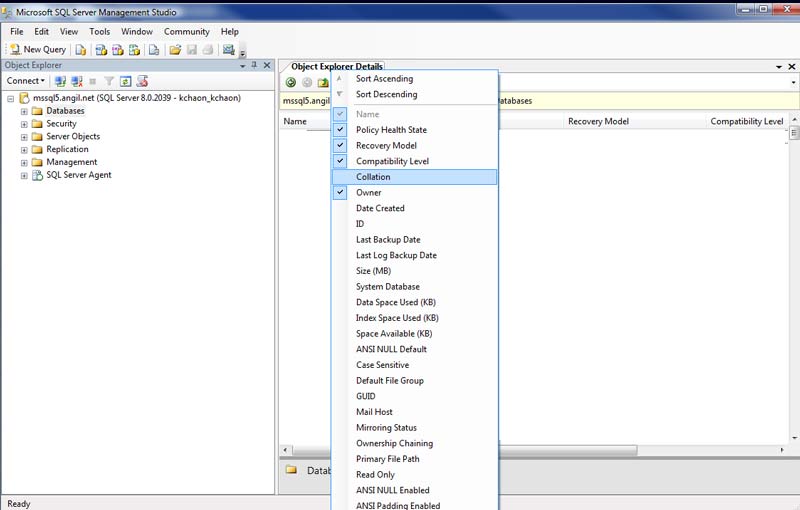Enable the Collation column
800x510 pixels.
pyautogui.click(x=414, y=177)
